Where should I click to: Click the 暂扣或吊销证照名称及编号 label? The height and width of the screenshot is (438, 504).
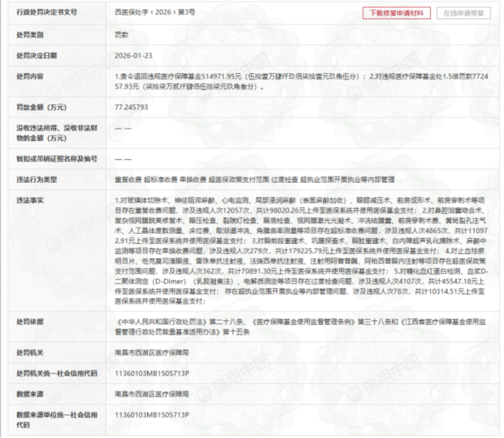pyautogui.click(x=57, y=159)
